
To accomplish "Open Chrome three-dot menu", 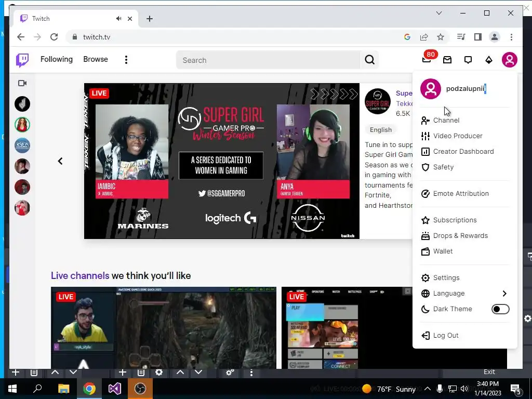I will 511,37.
